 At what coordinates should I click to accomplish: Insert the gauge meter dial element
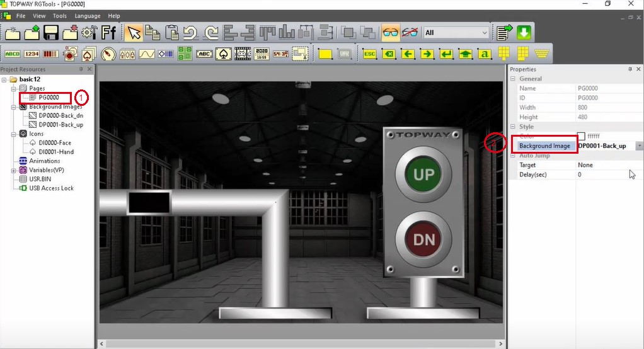(108, 54)
